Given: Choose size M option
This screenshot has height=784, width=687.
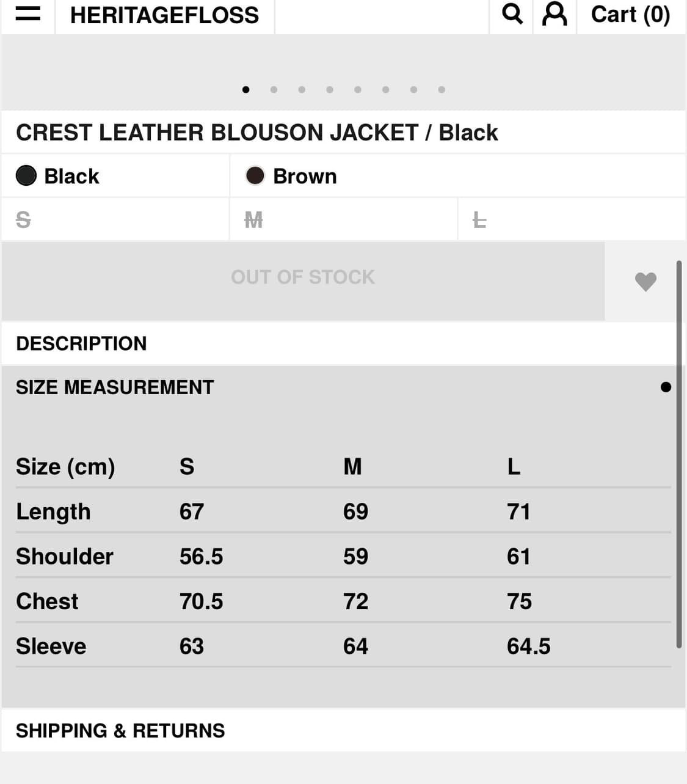Looking at the screenshot, I should tap(253, 219).
